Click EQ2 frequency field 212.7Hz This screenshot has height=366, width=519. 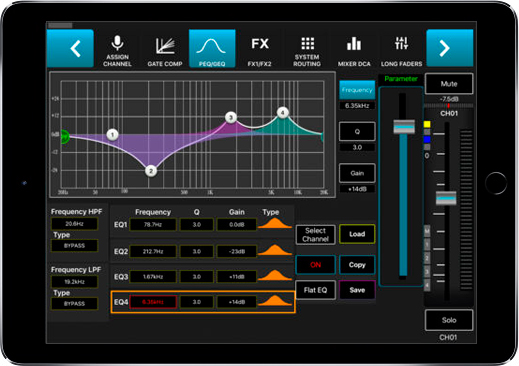(153, 251)
